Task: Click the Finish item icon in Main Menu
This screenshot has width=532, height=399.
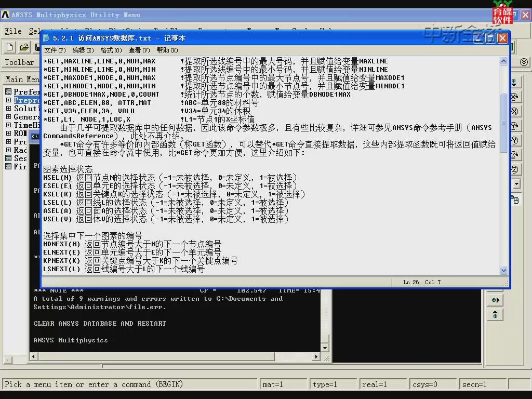Action: (8, 166)
